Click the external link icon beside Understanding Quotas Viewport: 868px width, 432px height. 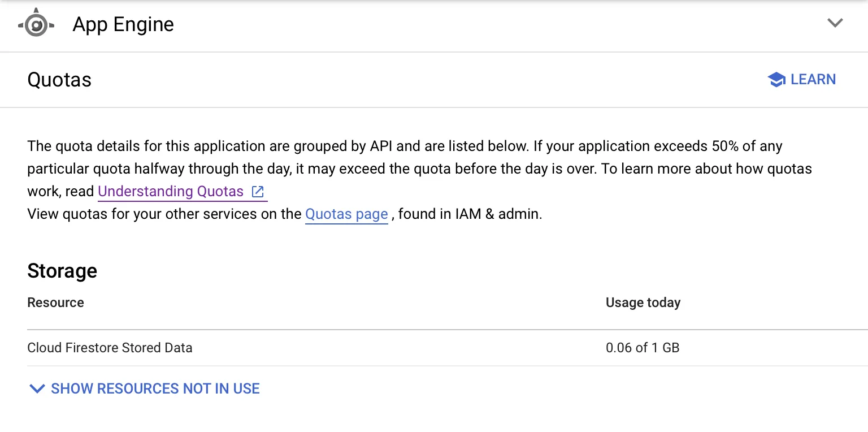[258, 192]
